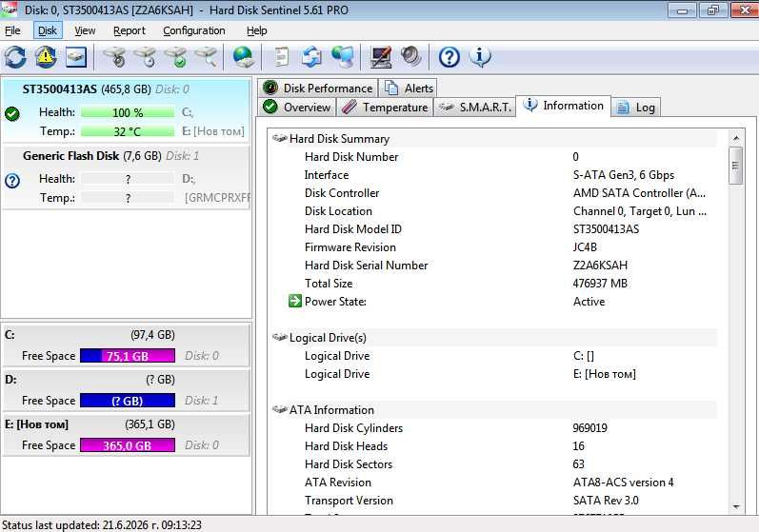Open the Report menu
The image size is (759, 532).
(130, 30)
